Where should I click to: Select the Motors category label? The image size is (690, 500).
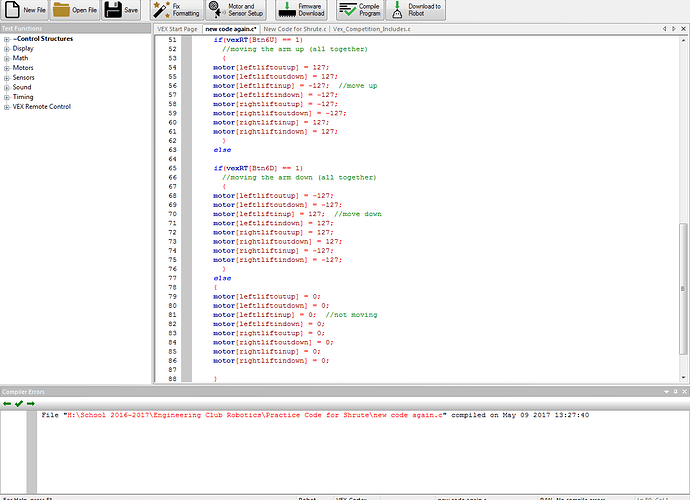(x=23, y=68)
